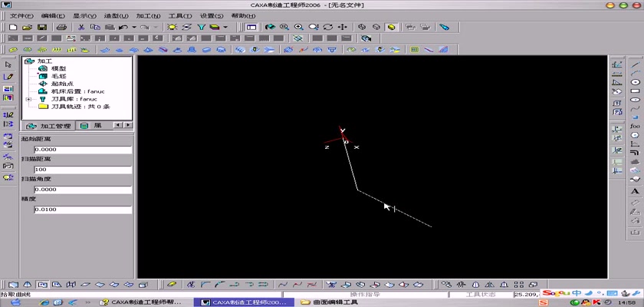Viewport: 644px width, 307px height.
Task: Select the 模型 node in machining tree
Action: click(58, 68)
